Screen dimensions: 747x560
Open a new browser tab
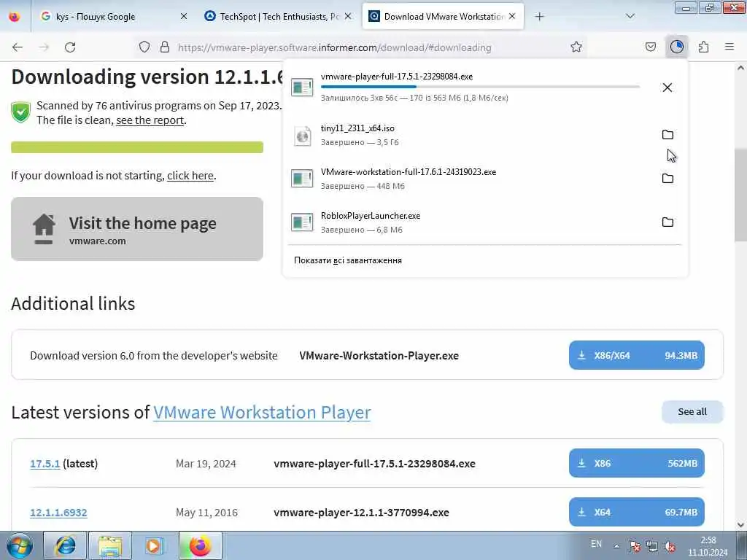point(539,17)
